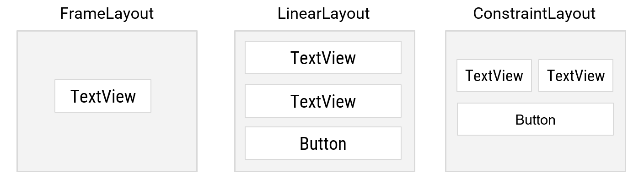Tap the wide bottom box in ConstraintLayout
Image resolution: width=644 pixels, height=186 pixels.
pos(535,120)
